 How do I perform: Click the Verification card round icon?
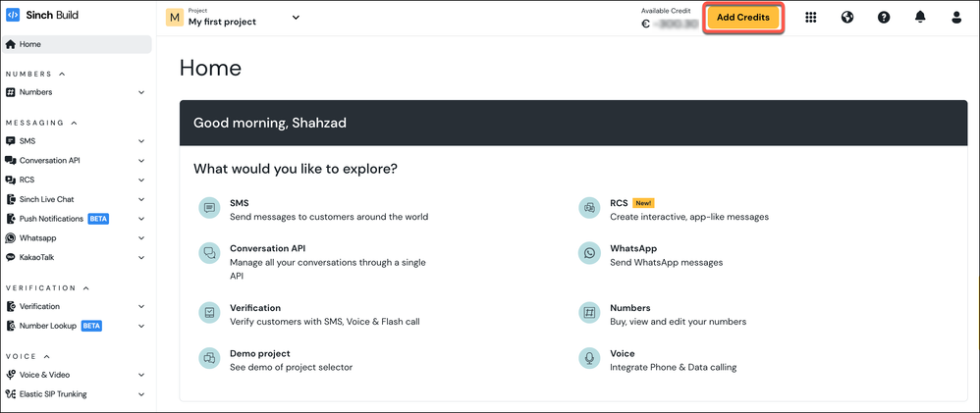tap(209, 313)
